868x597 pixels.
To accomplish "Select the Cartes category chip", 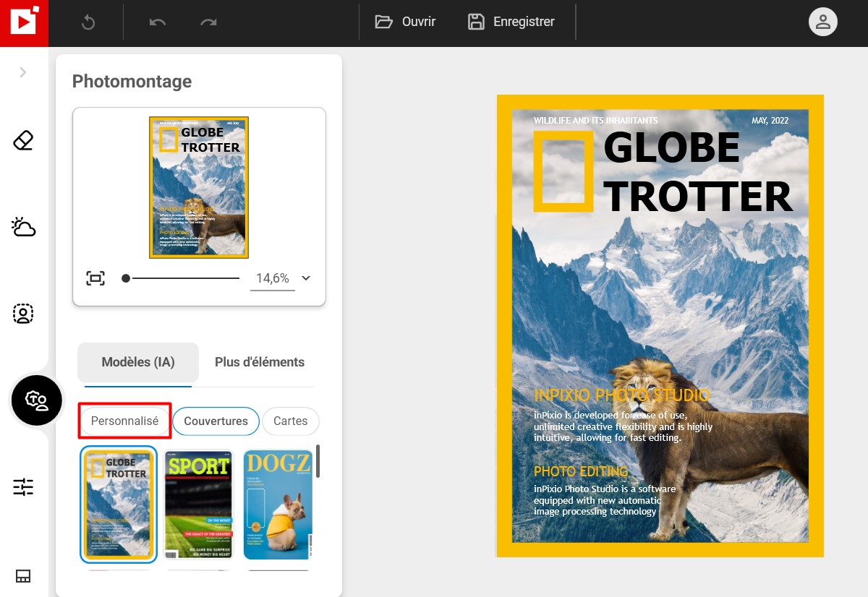I will (x=291, y=421).
